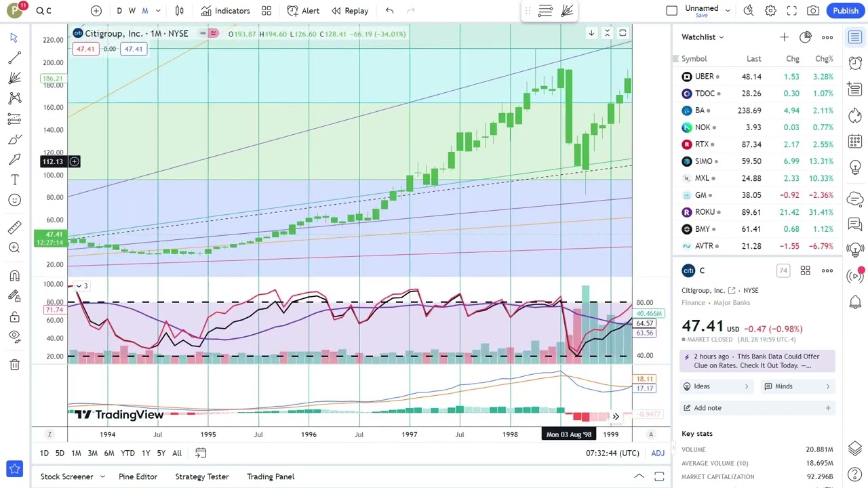Screen dimensions: 868x488
Task: Expand the Minds section arrow
Action: pos(827,386)
